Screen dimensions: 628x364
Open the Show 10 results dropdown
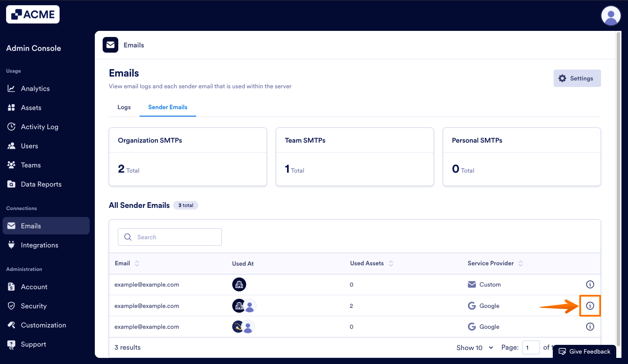tap(474, 347)
